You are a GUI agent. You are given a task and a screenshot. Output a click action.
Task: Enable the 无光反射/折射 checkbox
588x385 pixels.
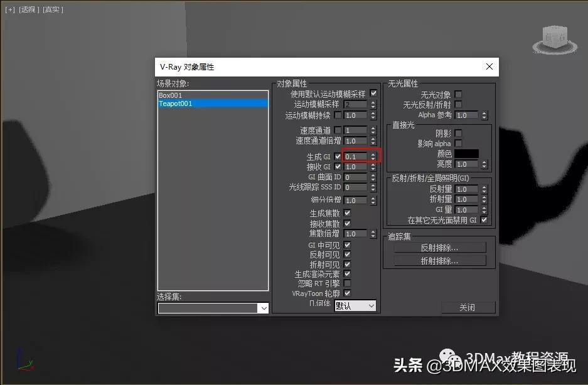pyautogui.click(x=458, y=105)
